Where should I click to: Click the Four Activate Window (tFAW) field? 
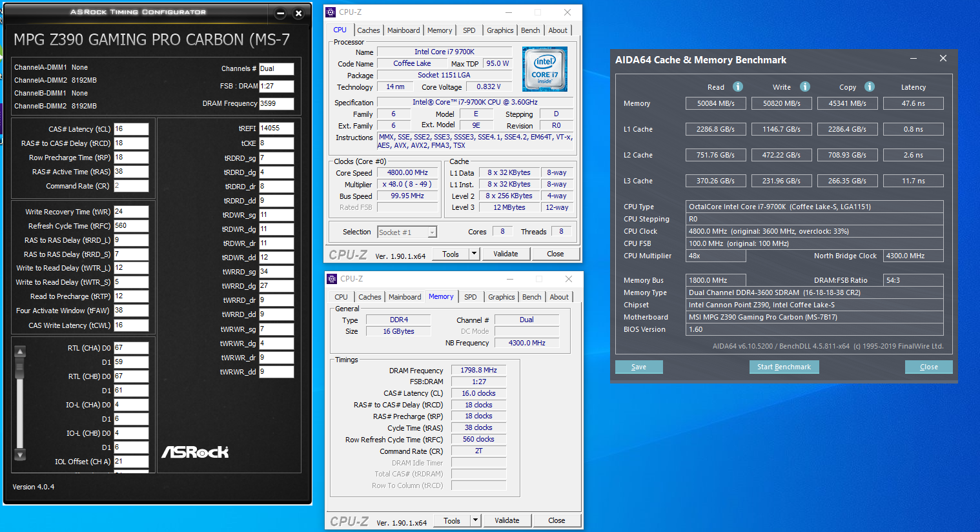tap(131, 311)
